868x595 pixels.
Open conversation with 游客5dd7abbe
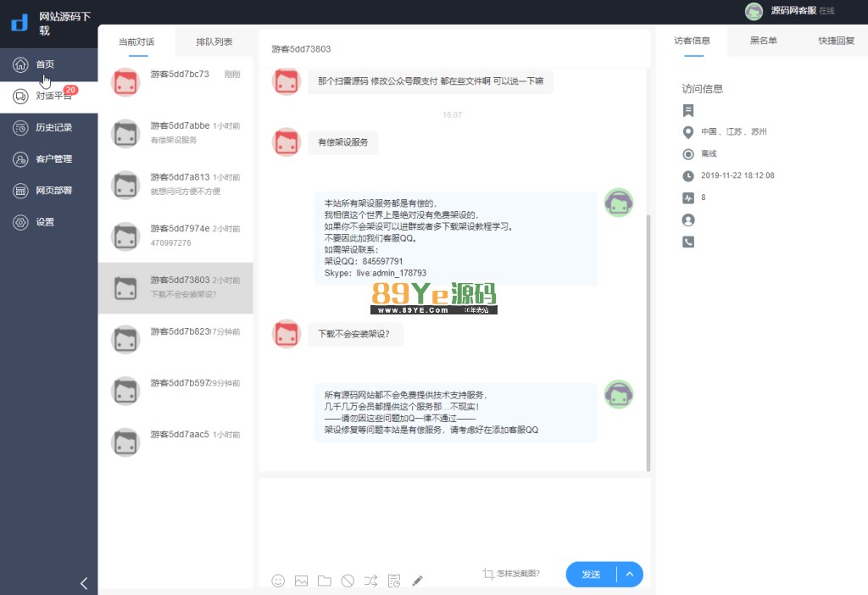(175, 133)
